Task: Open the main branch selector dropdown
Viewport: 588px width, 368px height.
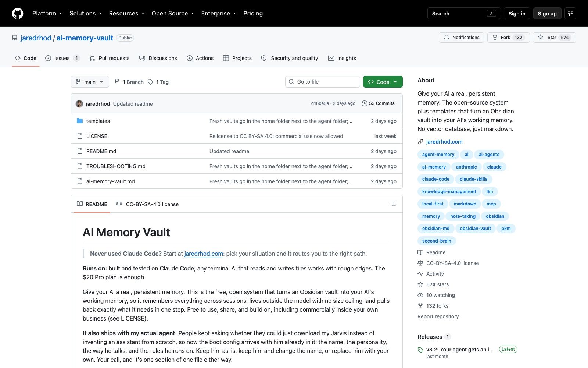Action: click(90, 82)
